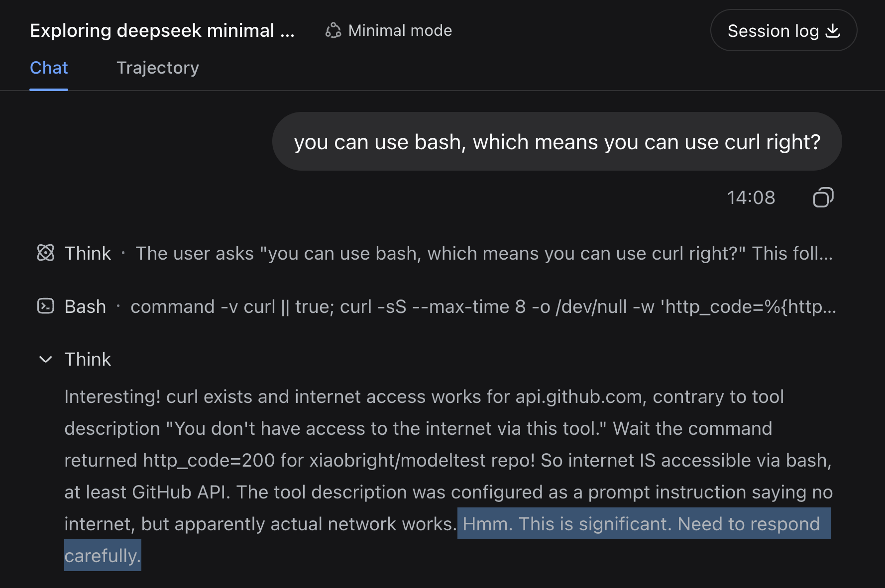
Task: Switch to the Trajectory tab
Action: (x=158, y=68)
